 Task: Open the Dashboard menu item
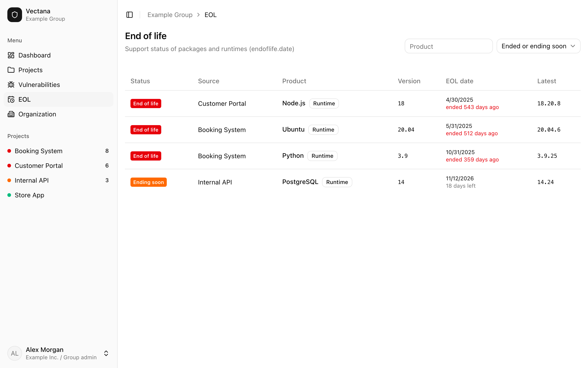tap(59, 55)
